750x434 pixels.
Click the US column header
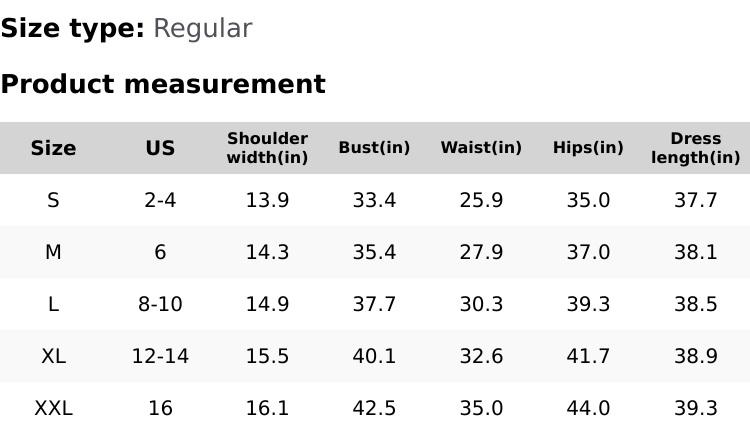pos(160,148)
